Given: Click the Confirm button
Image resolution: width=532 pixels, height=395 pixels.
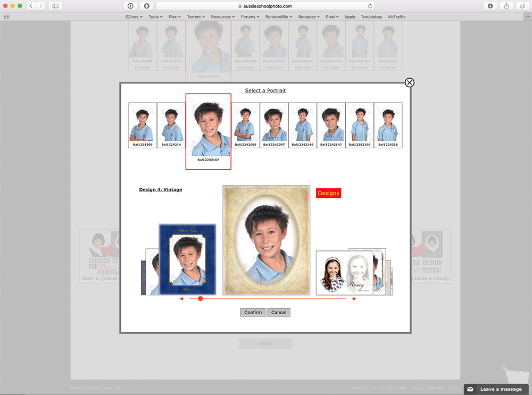Looking at the screenshot, I should tap(253, 312).
